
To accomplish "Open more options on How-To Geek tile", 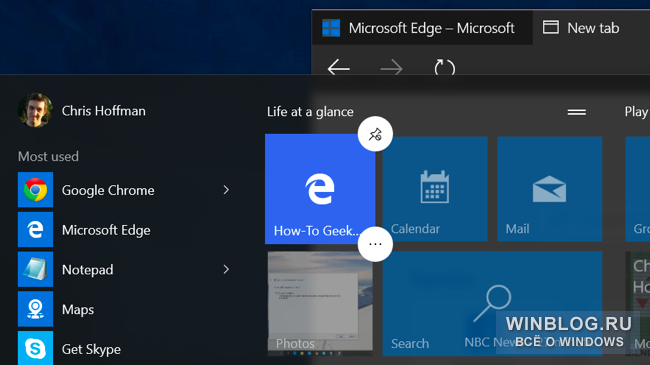I will click(375, 244).
